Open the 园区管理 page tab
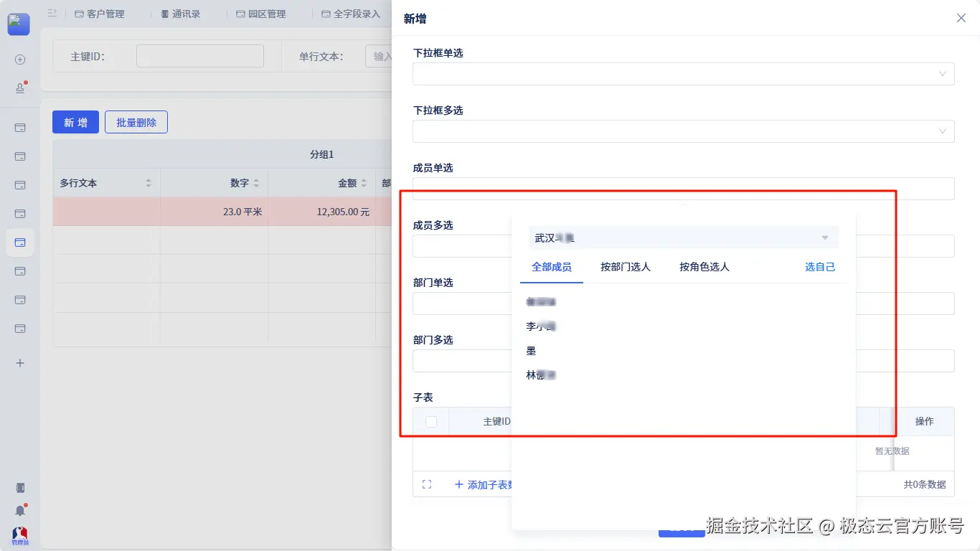Viewport: 980px width, 551px height. coord(260,14)
